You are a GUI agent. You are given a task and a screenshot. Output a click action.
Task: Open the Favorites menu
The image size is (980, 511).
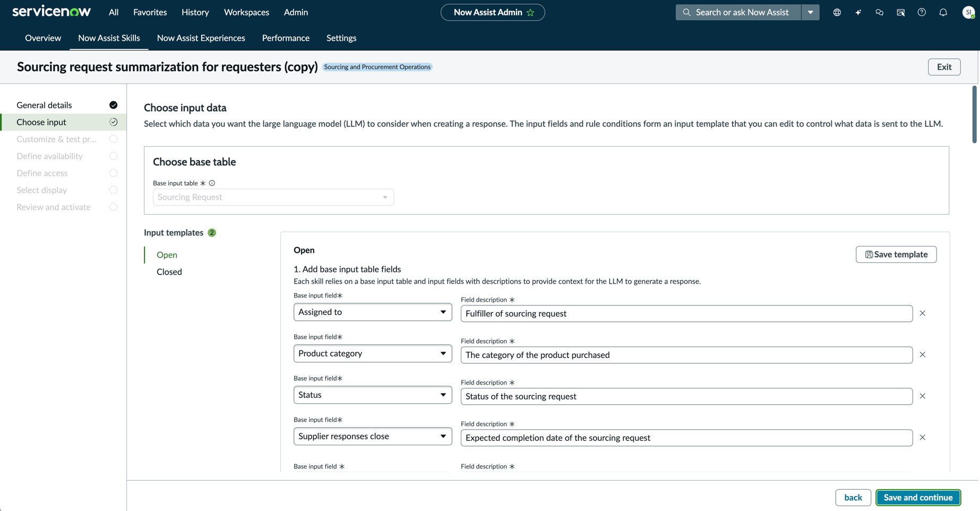coord(150,12)
